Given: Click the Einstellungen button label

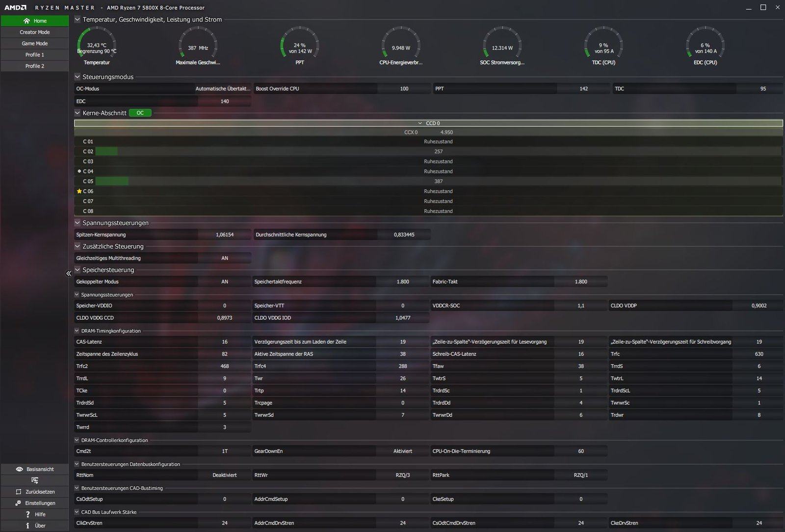Looking at the screenshot, I should click(40, 503).
